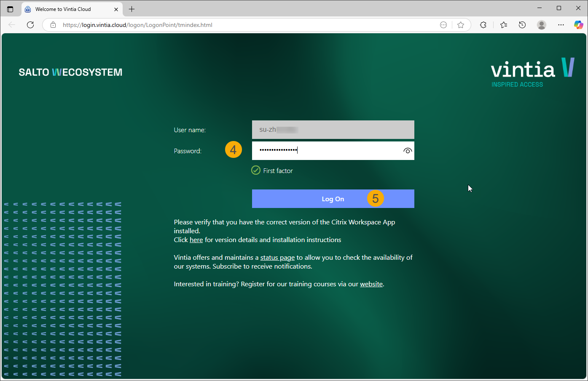The image size is (588, 381).
Task: Focus the Password input field
Action: click(x=333, y=151)
